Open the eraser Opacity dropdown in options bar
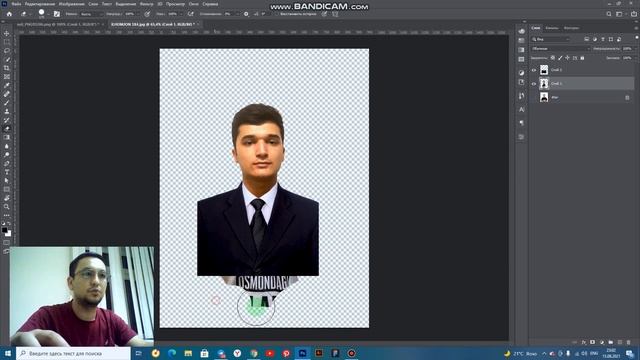Viewport: 640px width, 360px height. point(137,14)
